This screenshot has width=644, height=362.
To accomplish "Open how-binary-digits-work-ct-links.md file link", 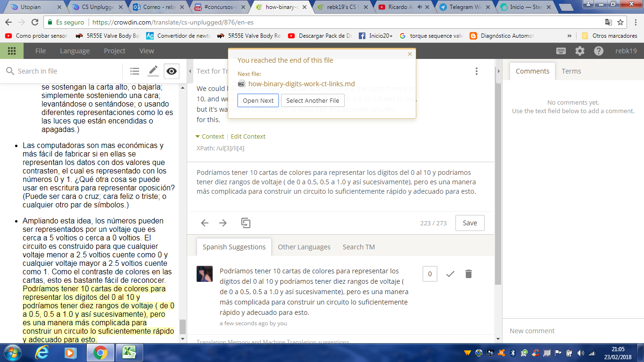I will coord(301,84).
